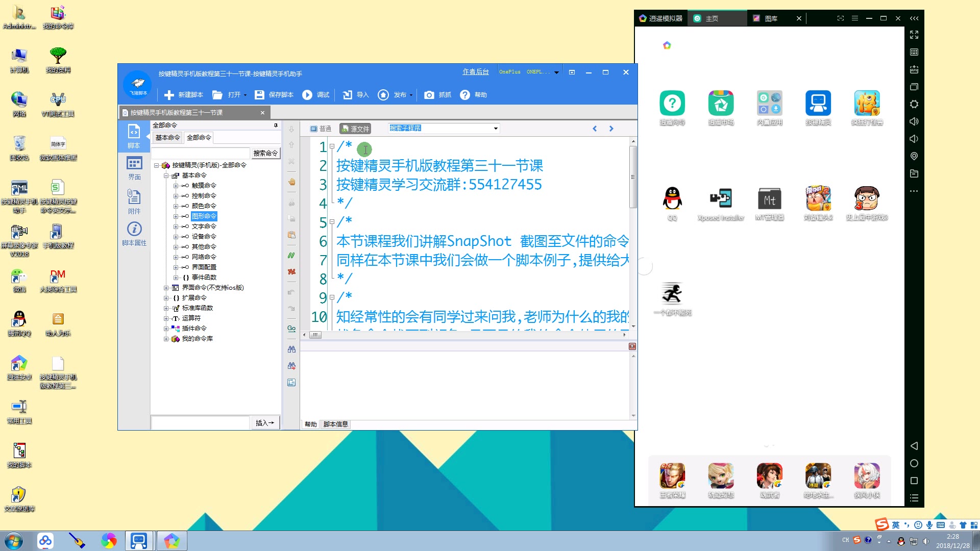Click the comment lines green icon

coord(291,255)
